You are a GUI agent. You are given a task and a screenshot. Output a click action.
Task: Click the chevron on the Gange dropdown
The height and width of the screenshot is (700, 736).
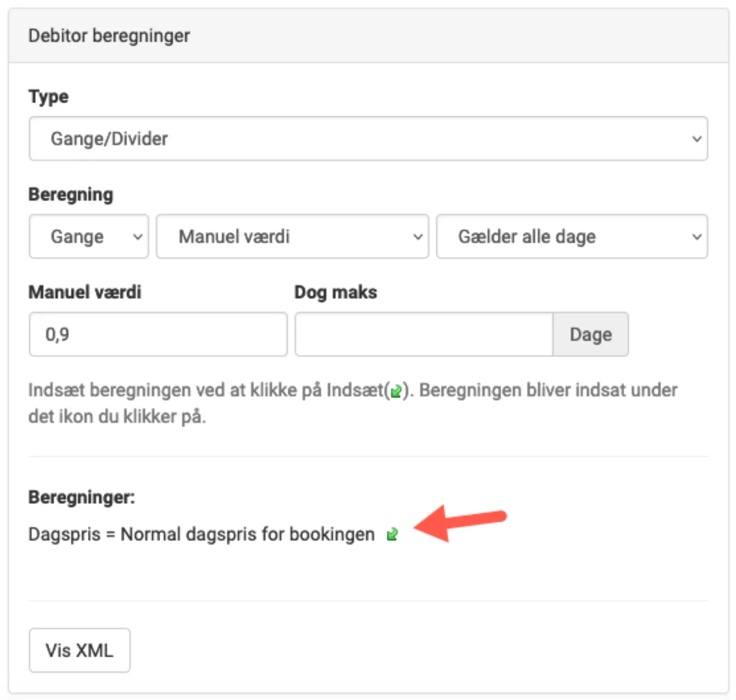(138, 236)
